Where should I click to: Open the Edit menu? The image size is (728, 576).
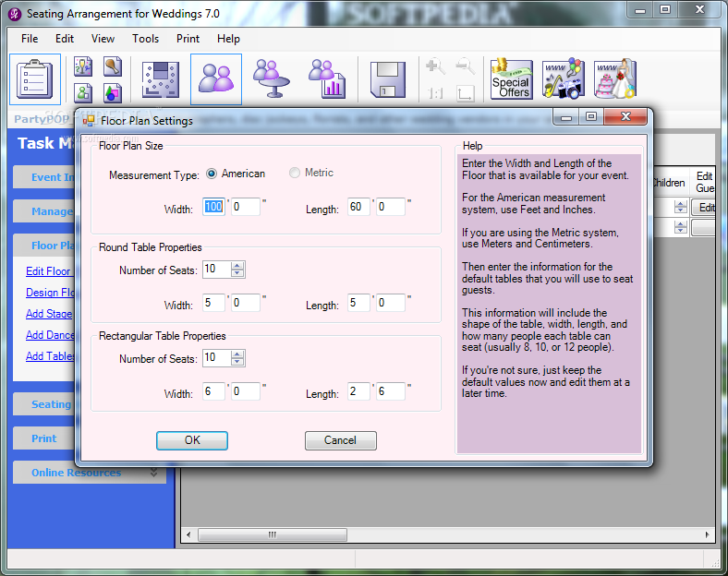point(65,39)
